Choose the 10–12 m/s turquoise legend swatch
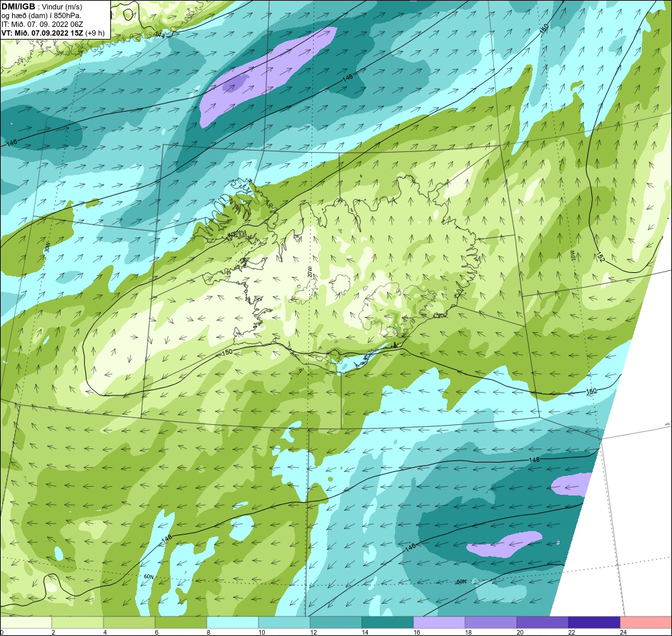Image resolution: width=672 pixels, height=636 pixels. (x=284, y=622)
